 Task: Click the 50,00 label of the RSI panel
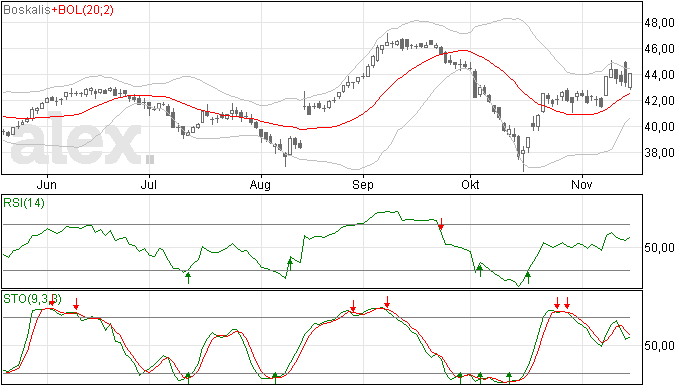pyautogui.click(x=659, y=248)
